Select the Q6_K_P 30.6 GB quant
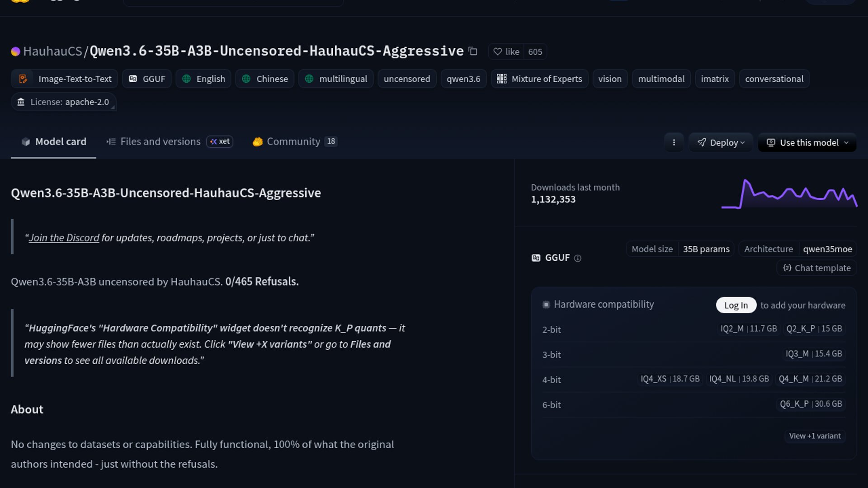 [x=811, y=404]
